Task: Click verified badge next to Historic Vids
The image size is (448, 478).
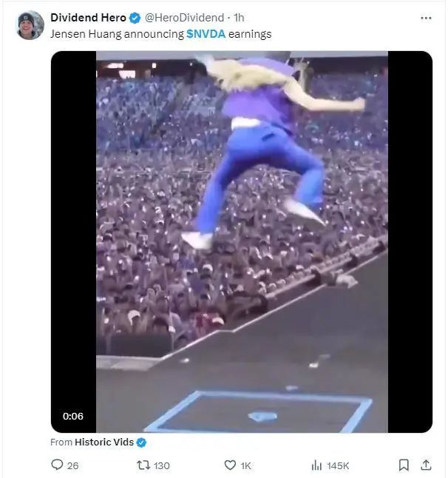Action: click(x=141, y=442)
